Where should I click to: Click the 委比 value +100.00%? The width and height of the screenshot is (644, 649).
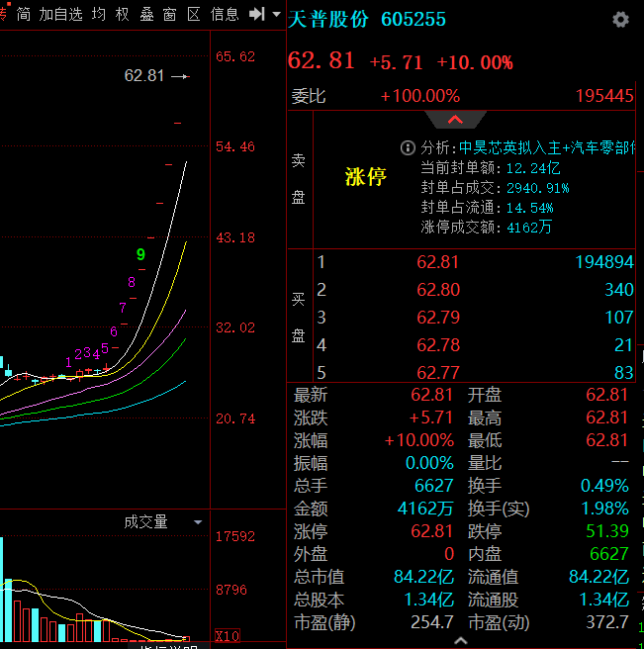click(x=419, y=96)
